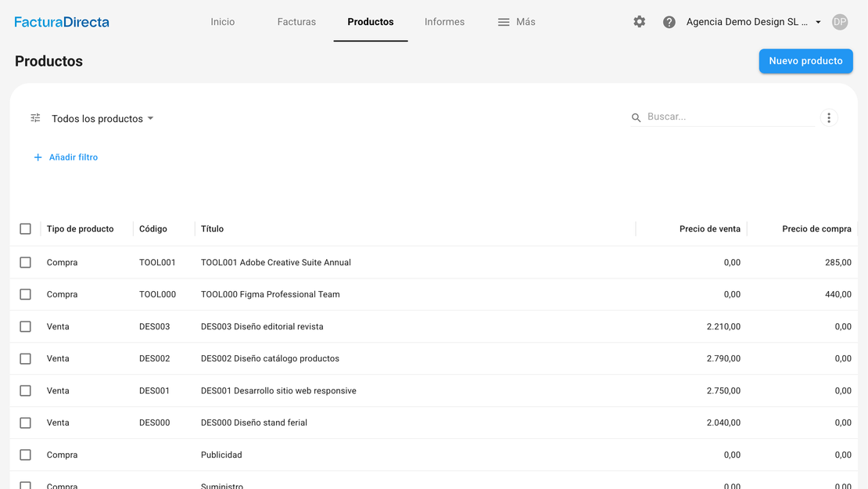868x489 pixels.
Task: Open the settings gear icon
Action: click(x=639, y=22)
